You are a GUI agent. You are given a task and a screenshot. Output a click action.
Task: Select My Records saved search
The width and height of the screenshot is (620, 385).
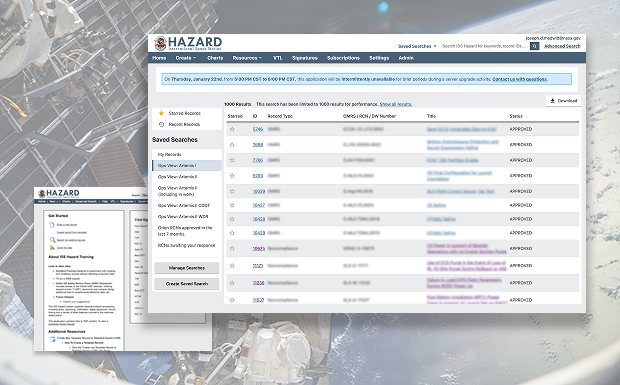coord(187,155)
